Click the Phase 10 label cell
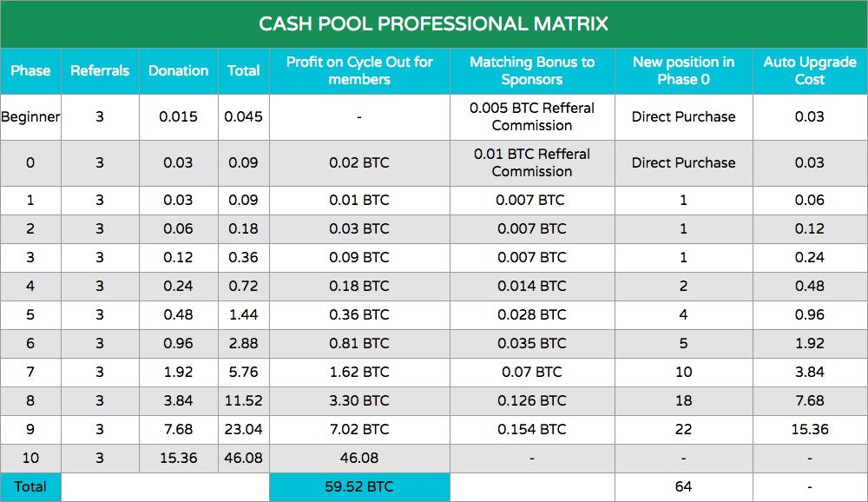Screen dimensions: 868x502 click(30, 459)
